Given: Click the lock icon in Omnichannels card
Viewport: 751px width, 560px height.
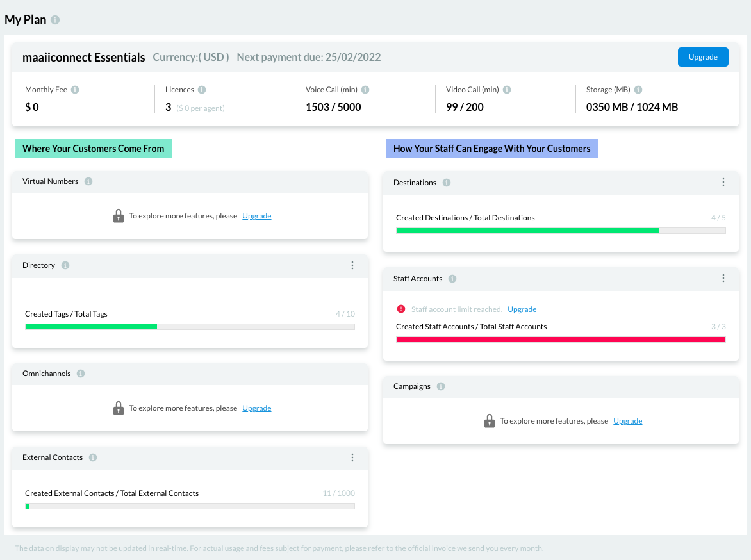Looking at the screenshot, I should [x=119, y=408].
